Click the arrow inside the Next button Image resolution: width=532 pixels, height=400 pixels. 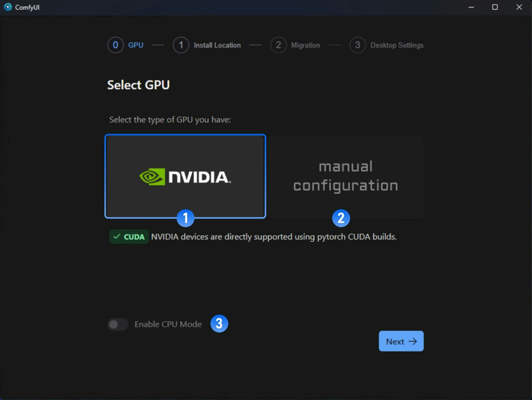pos(413,341)
